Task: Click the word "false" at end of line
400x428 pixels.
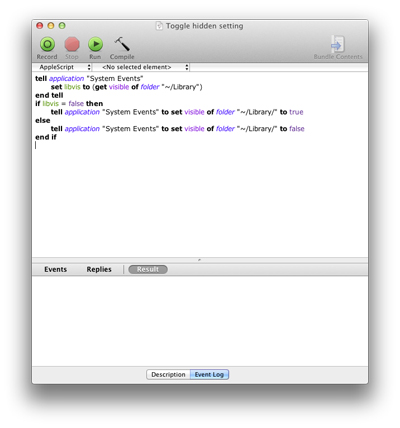Action: tap(297, 129)
